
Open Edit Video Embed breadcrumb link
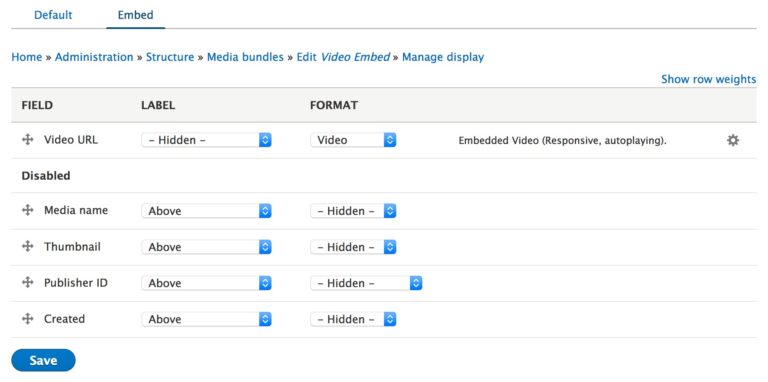pos(343,57)
